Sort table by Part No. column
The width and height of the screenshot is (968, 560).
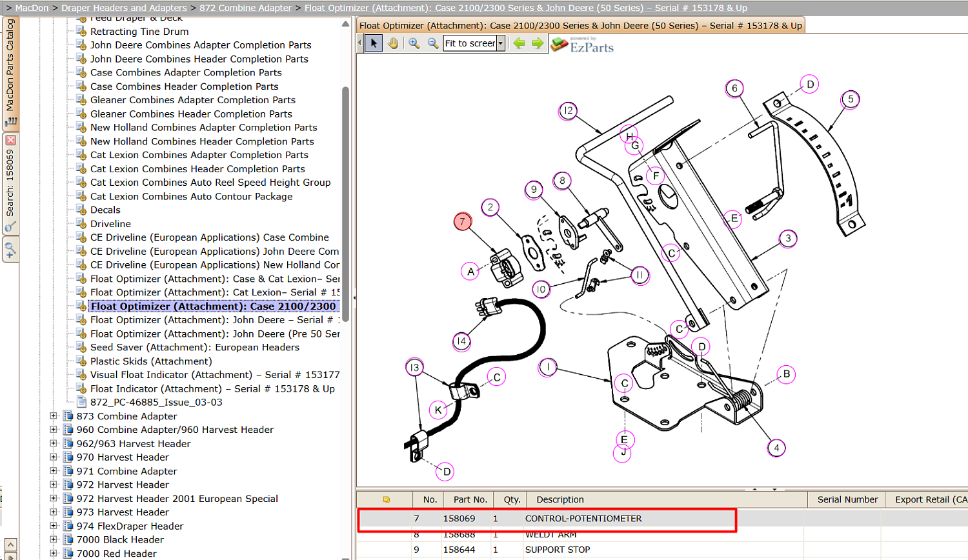470,499
